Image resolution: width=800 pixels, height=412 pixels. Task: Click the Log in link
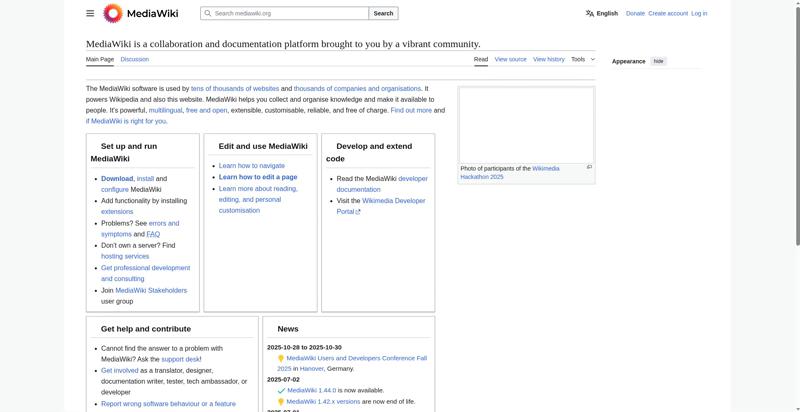[x=699, y=13]
